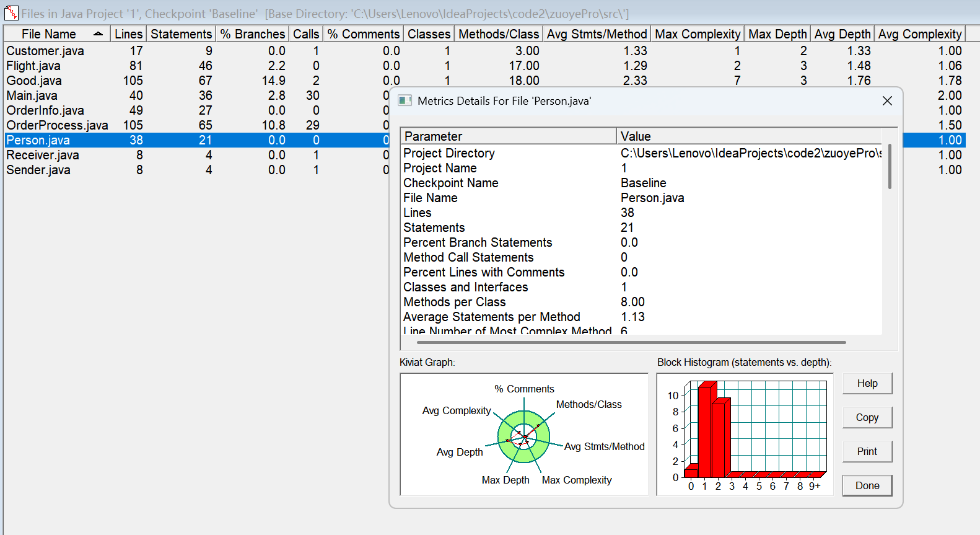Click the SourceMonitor app icon in title bar
The image size is (980, 535).
click(x=11, y=13)
